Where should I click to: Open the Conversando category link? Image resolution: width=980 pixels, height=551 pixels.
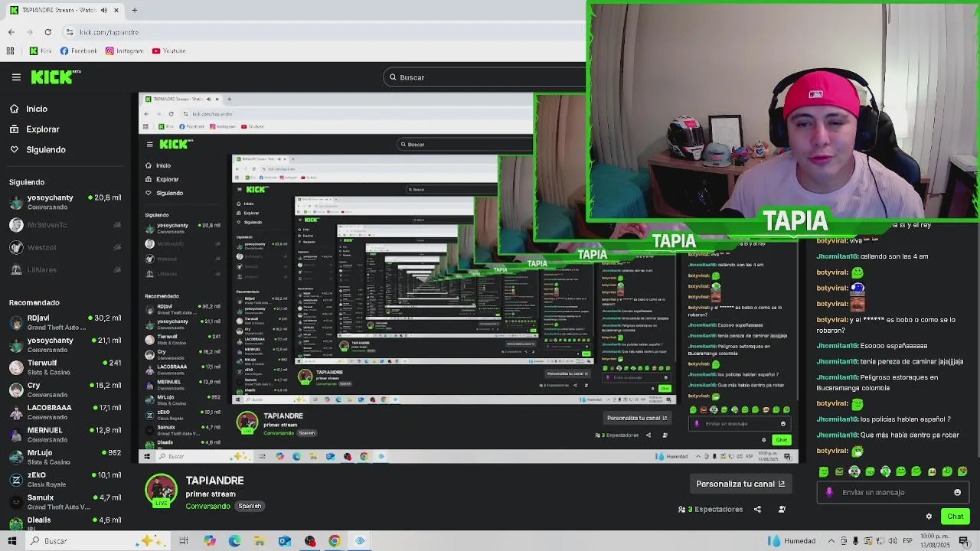coord(207,506)
